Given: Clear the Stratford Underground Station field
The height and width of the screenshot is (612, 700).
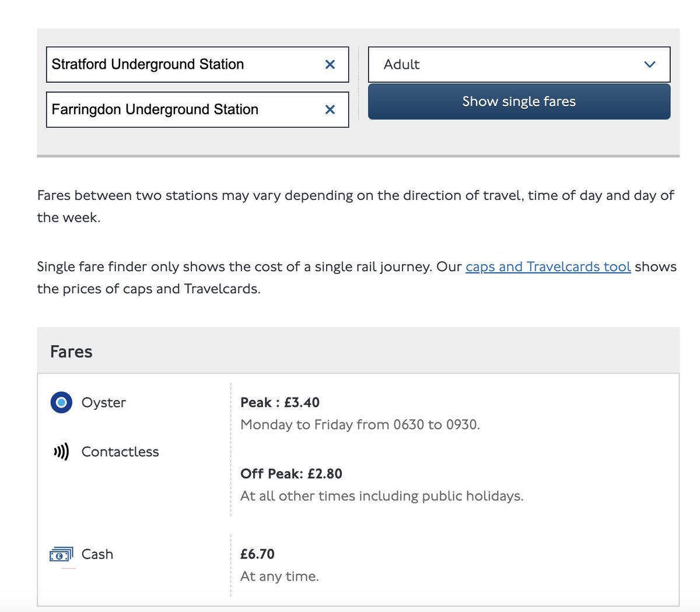Looking at the screenshot, I should point(330,64).
